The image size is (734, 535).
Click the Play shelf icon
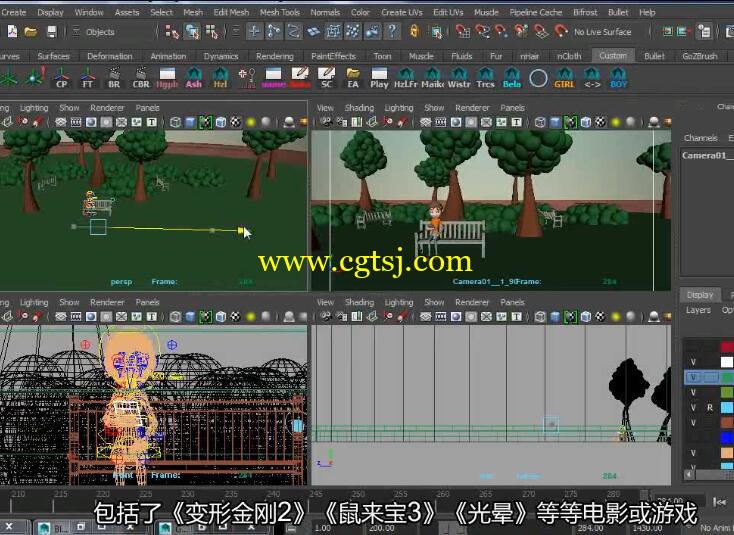coord(379,78)
